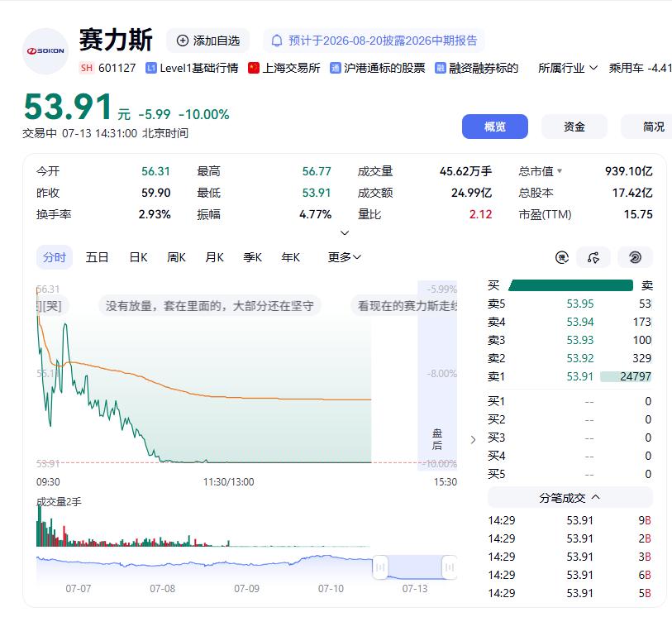
Task: Click the SH market badge
Action: click(87, 68)
